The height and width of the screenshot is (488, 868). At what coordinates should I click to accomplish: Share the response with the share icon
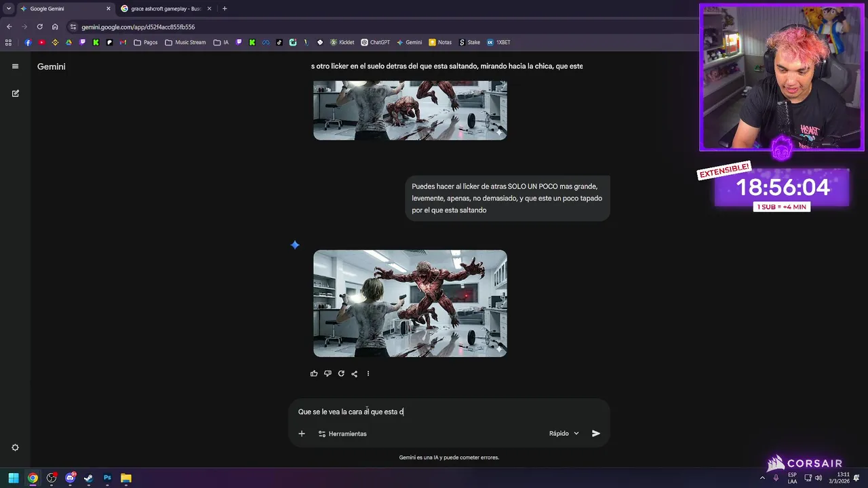click(x=354, y=373)
